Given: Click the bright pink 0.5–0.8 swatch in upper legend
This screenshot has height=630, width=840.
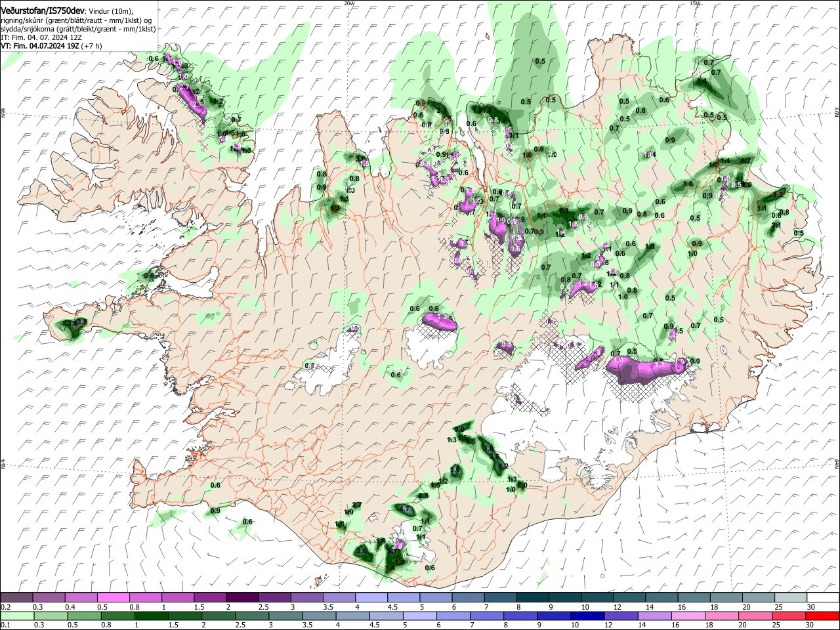Looking at the screenshot, I should [113, 598].
